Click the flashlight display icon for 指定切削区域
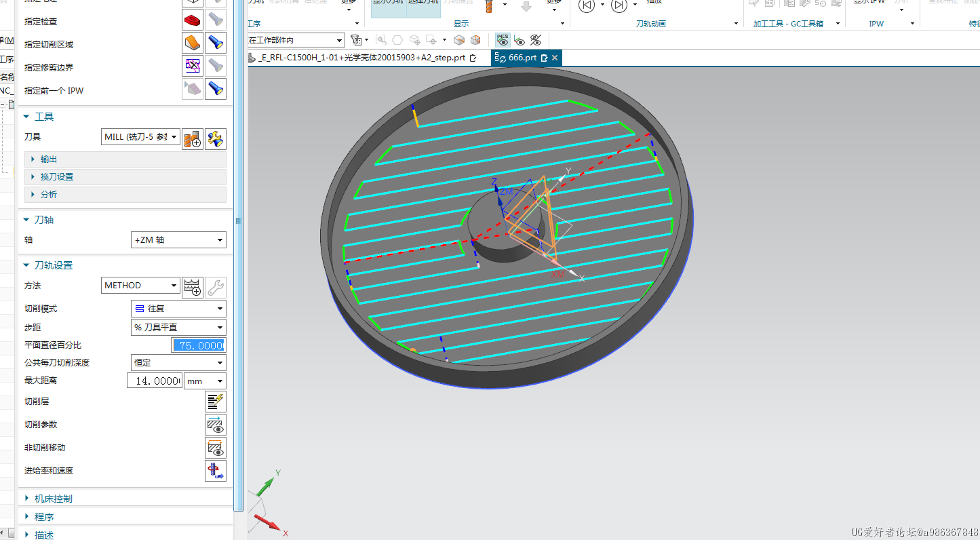 pos(216,43)
